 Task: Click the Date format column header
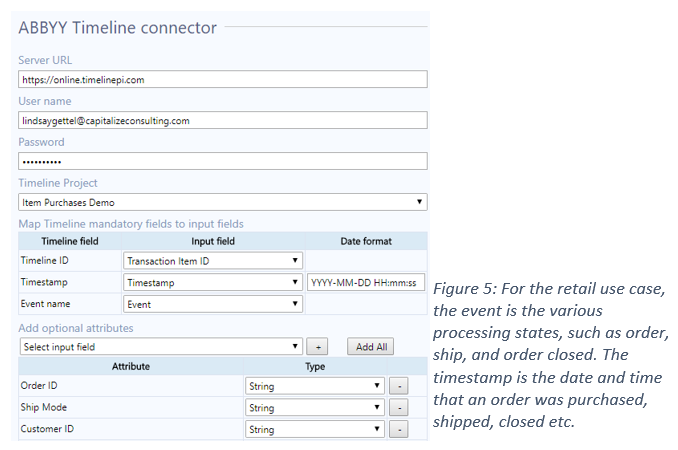[x=367, y=241]
